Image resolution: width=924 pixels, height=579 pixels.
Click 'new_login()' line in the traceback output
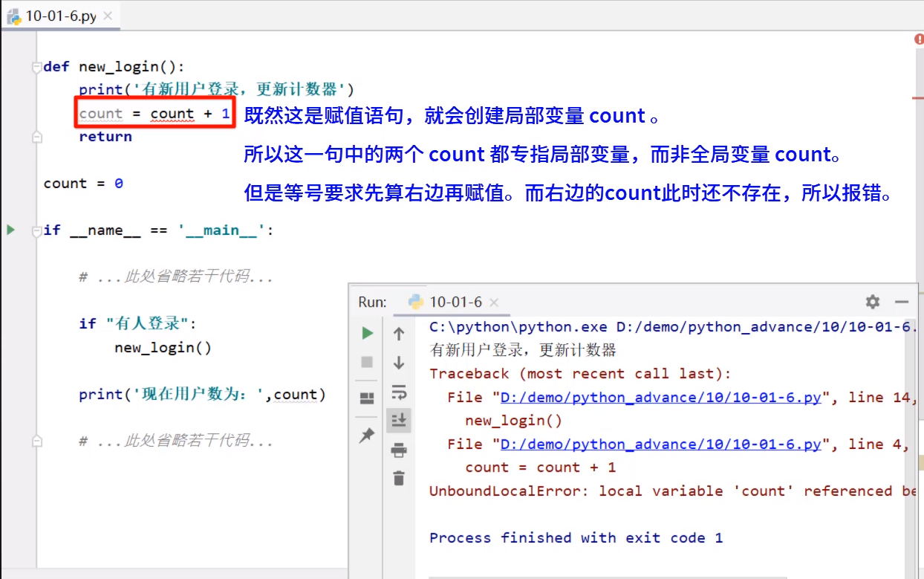pyautogui.click(x=513, y=421)
